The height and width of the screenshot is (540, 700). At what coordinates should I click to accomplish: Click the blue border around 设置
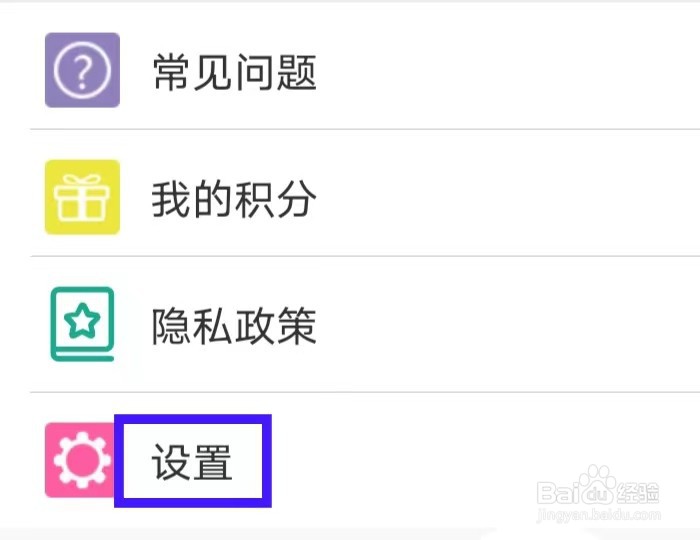click(193, 419)
